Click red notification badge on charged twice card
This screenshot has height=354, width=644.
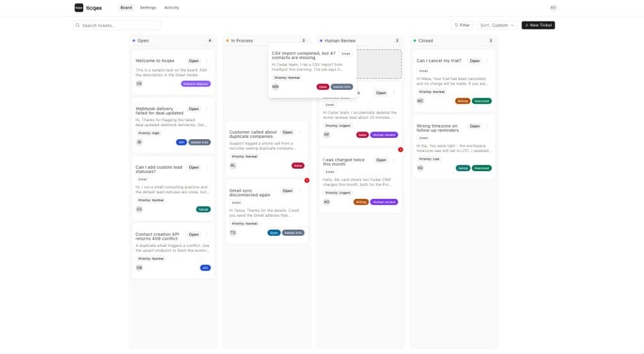coord(400,149)
